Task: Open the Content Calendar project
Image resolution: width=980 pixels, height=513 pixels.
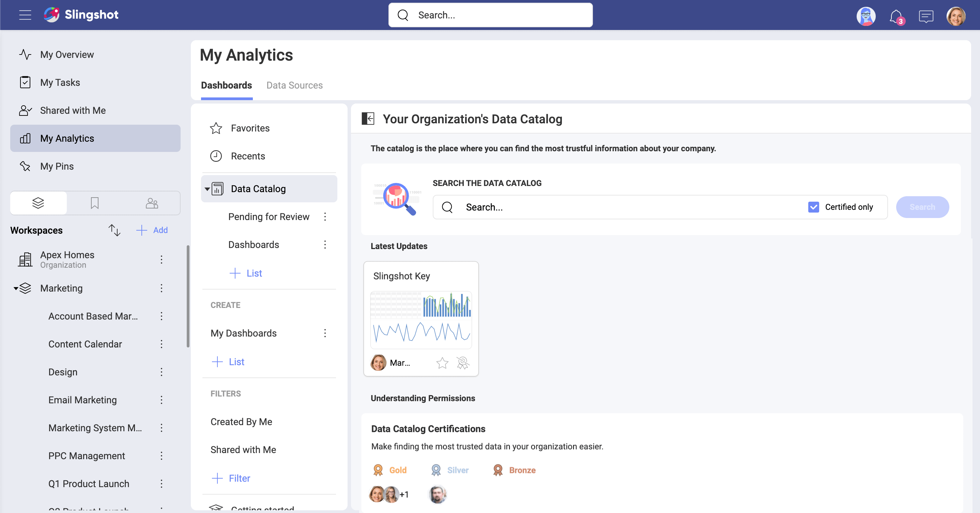Action: [x=85, y=344]
